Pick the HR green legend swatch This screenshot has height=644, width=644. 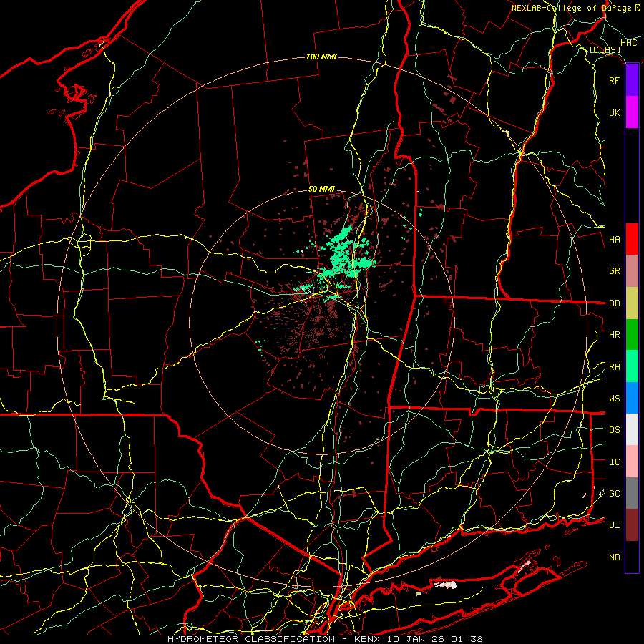point(632,334)
